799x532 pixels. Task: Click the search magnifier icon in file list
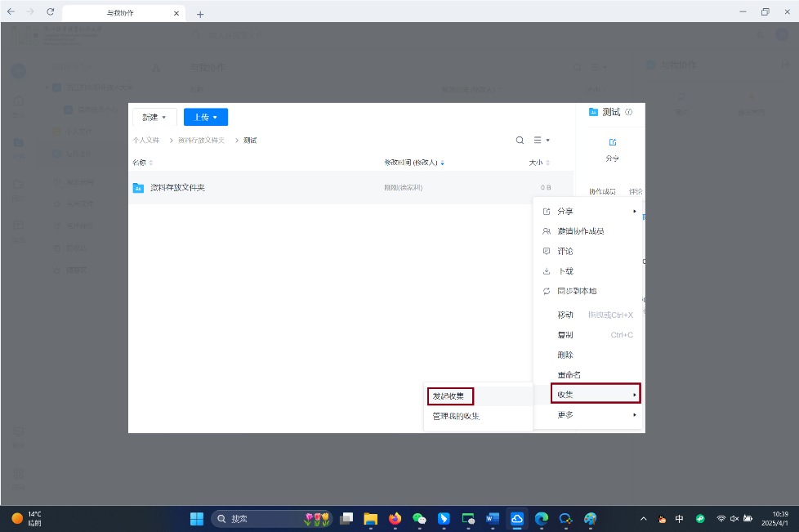click(x=520, y=141)
